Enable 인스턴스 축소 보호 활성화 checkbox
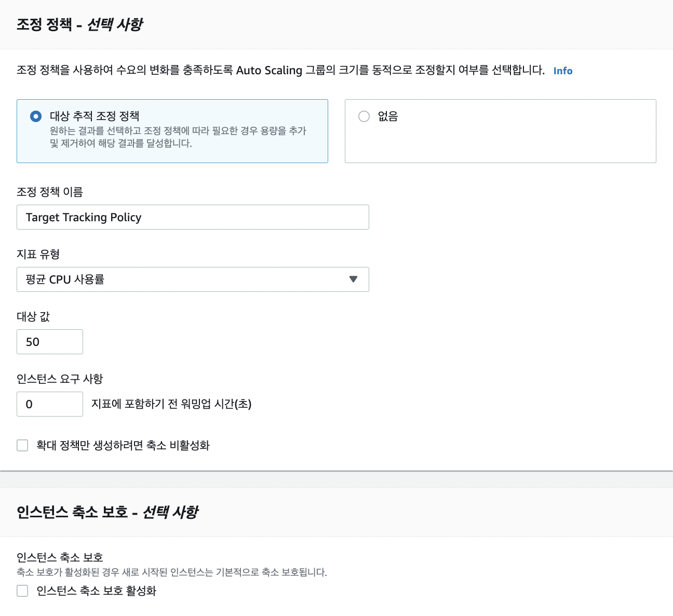The height and width of the screenshot is (616, 673). coord(22,591)
